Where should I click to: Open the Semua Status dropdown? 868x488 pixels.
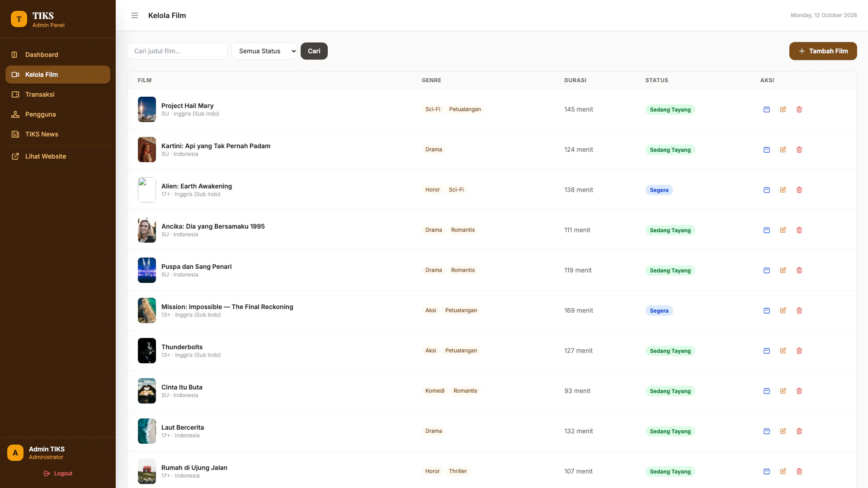coord(264,51)
